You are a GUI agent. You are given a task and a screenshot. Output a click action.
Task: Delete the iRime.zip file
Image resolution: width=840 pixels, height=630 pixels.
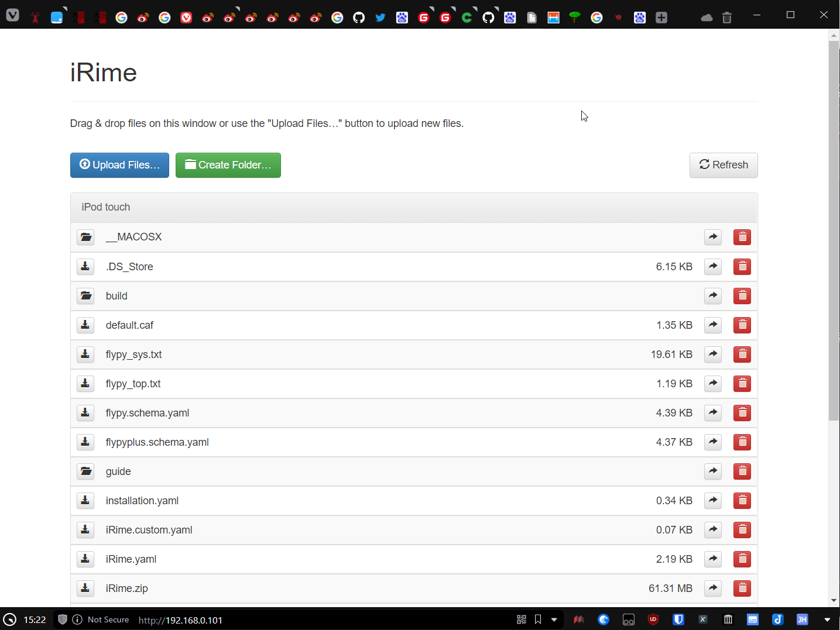742,588
